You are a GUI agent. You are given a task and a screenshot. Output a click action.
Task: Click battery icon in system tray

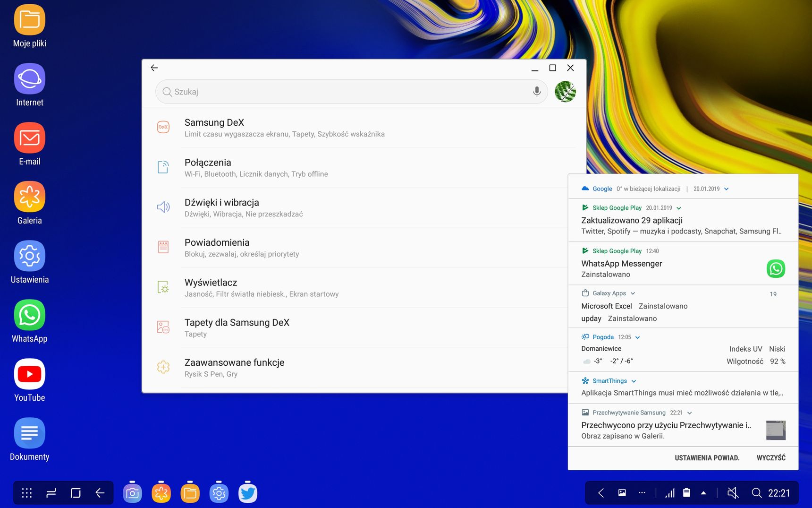coord(687,493)
